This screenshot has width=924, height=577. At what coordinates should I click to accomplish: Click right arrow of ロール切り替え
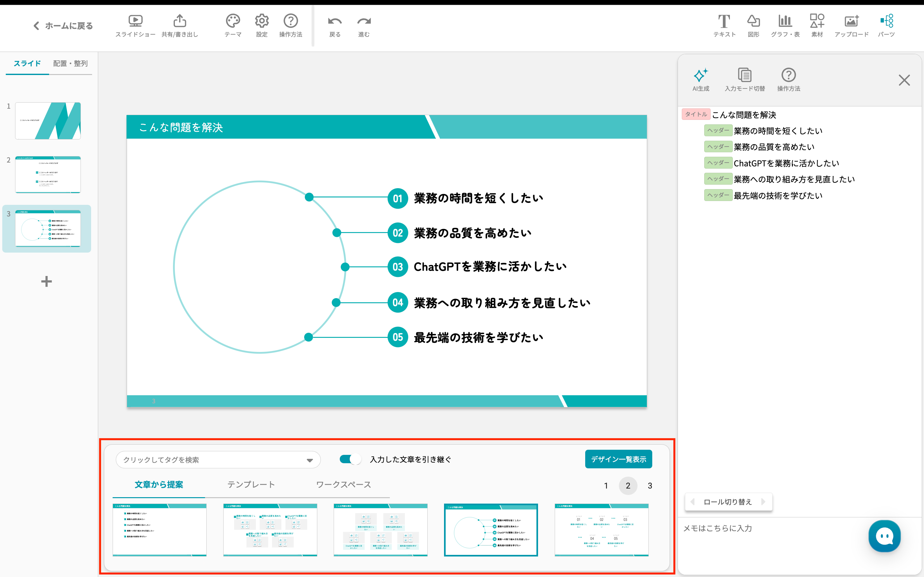tap(764, 501)
